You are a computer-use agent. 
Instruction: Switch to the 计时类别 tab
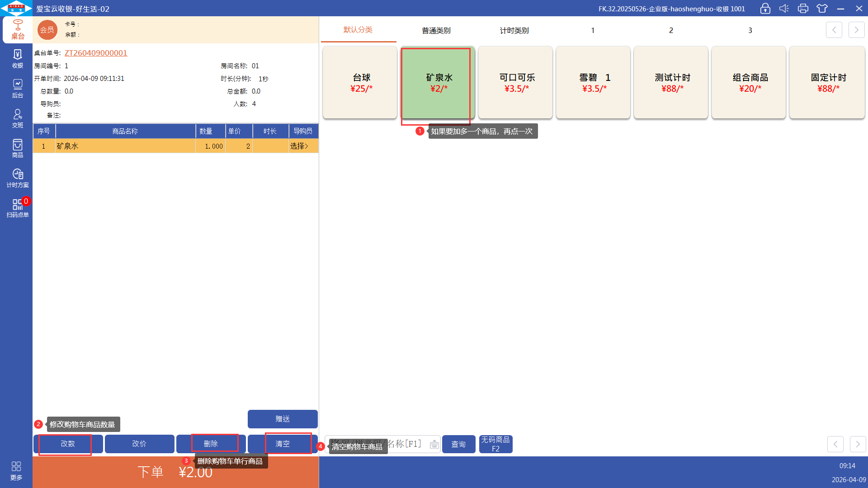pyautogui.click(x=514, y=30)
